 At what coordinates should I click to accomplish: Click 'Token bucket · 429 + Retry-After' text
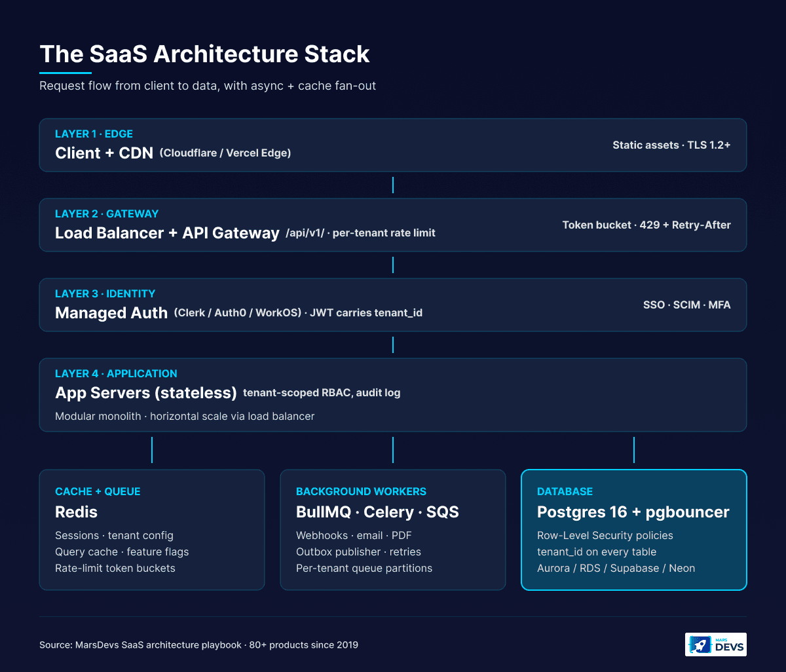[646, 225]
